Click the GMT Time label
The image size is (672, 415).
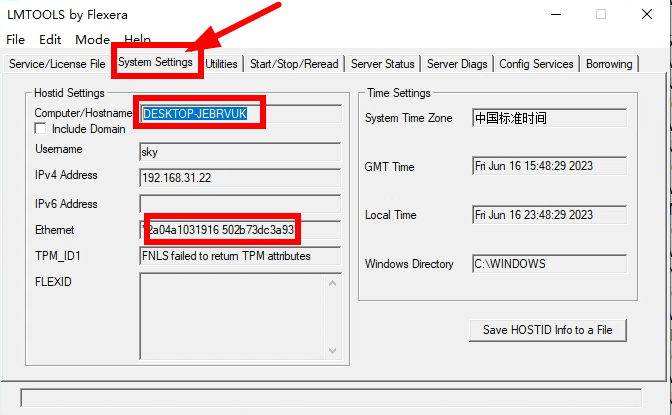point(389,167)
